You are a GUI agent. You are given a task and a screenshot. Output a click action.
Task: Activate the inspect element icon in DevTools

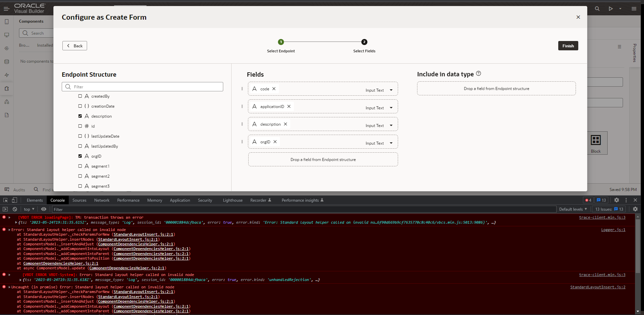click(x=5, y=200)
